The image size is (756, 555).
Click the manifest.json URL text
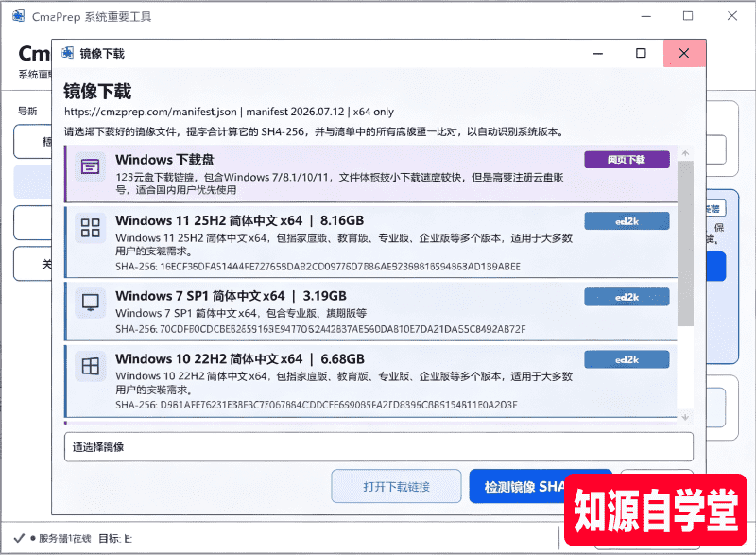[x=150, y=112]
